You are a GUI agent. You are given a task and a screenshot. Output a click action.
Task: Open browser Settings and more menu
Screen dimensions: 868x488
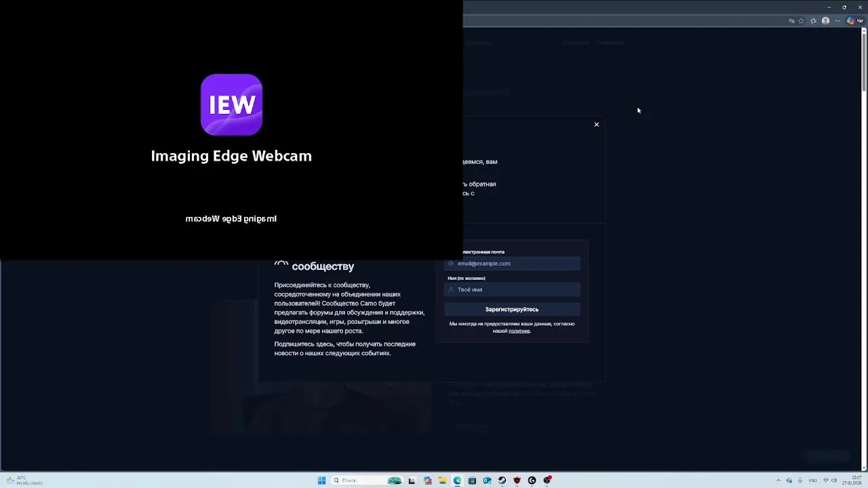(x=838, y=21)
